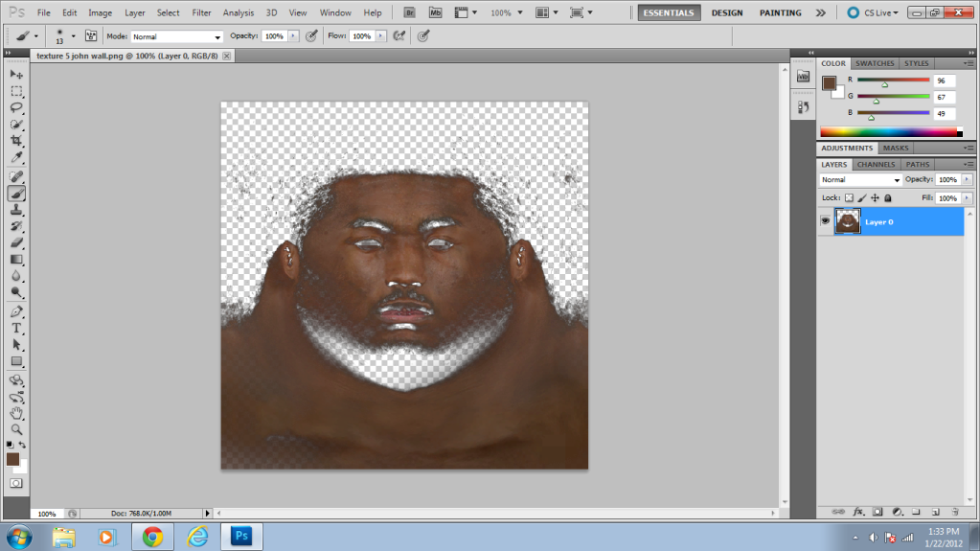Open layer Fill slider arrow
The height and width of the screenshot is (551, 980).
tap(967, 197)
